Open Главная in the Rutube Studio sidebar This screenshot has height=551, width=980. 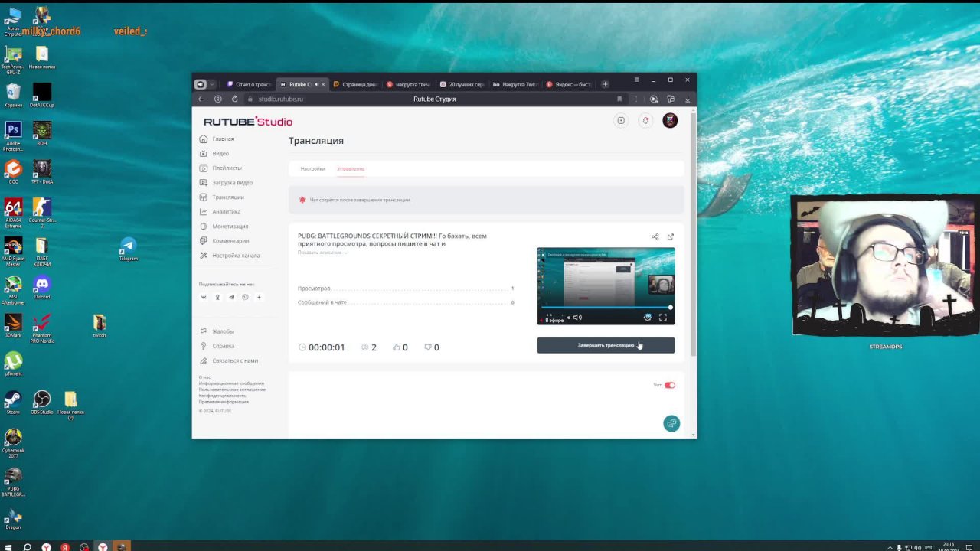(217, 139)
